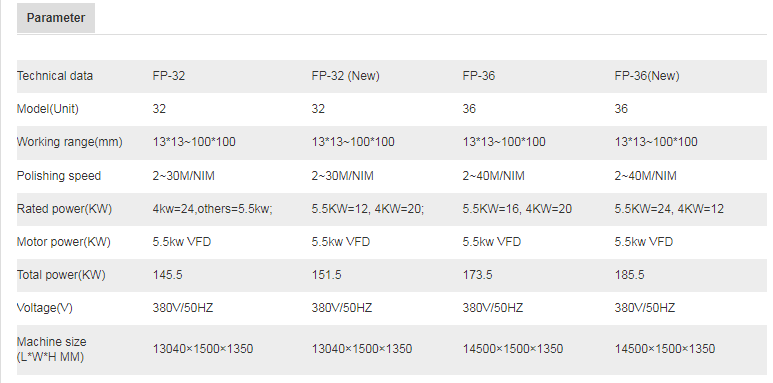Click the Polishing speed row label
773x383 pixels.
pyautogui.click(x=59, y=176)
